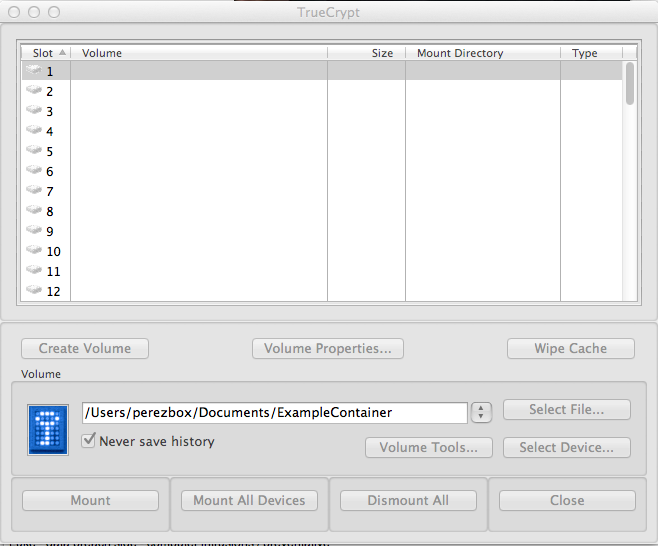Select the drive icon for slot 10

(34, 250)
